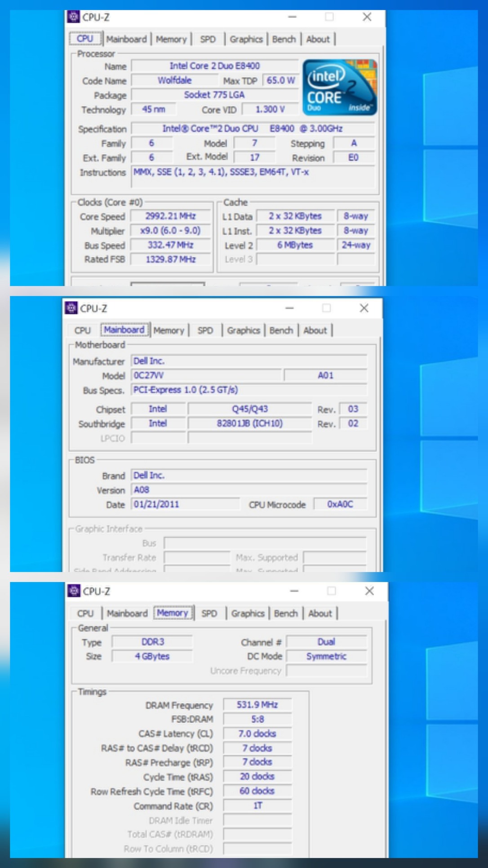Select Memory tab in the Mainboard window
Screen dimensions: 488x868
pyautogui.click(x=169, y=330)
